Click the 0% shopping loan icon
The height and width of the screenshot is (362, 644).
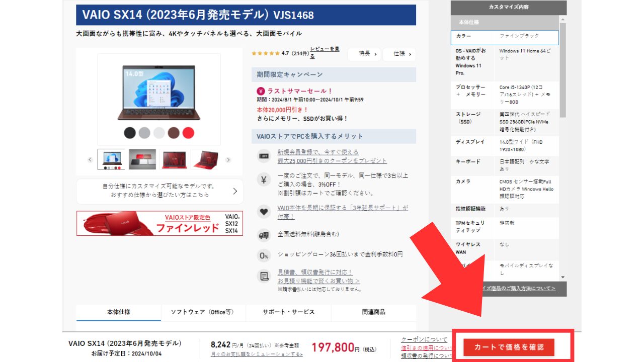tap(264, 255)
